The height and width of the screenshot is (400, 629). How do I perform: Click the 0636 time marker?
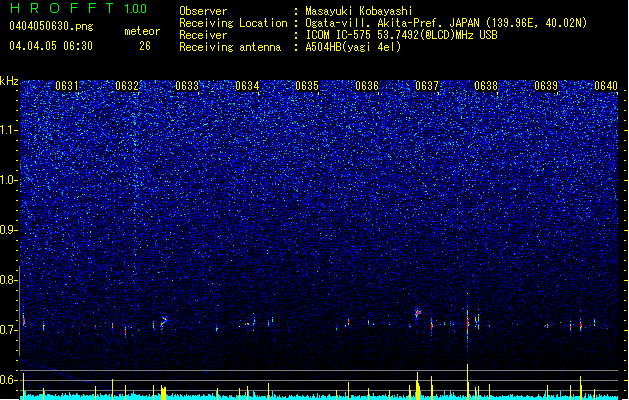click(x=367, y=86)
